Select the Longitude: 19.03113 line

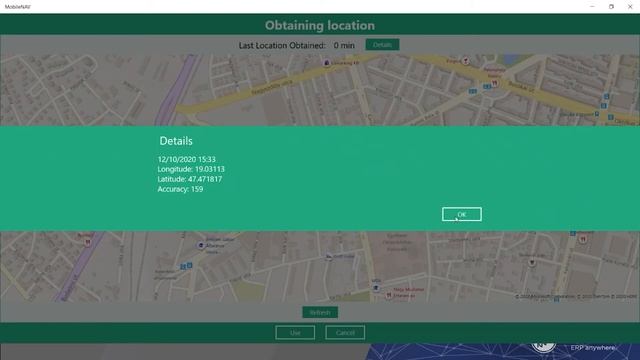(191, 169)
